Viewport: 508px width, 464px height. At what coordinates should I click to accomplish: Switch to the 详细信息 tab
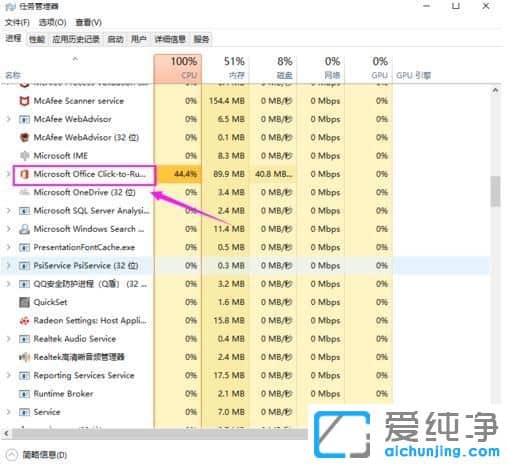coord(170,39)
